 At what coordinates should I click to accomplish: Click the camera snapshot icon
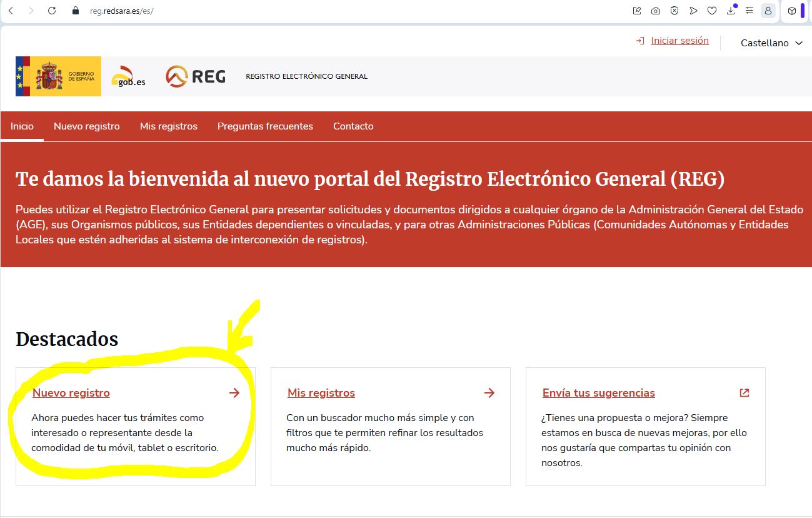click(x=656, y=11)
